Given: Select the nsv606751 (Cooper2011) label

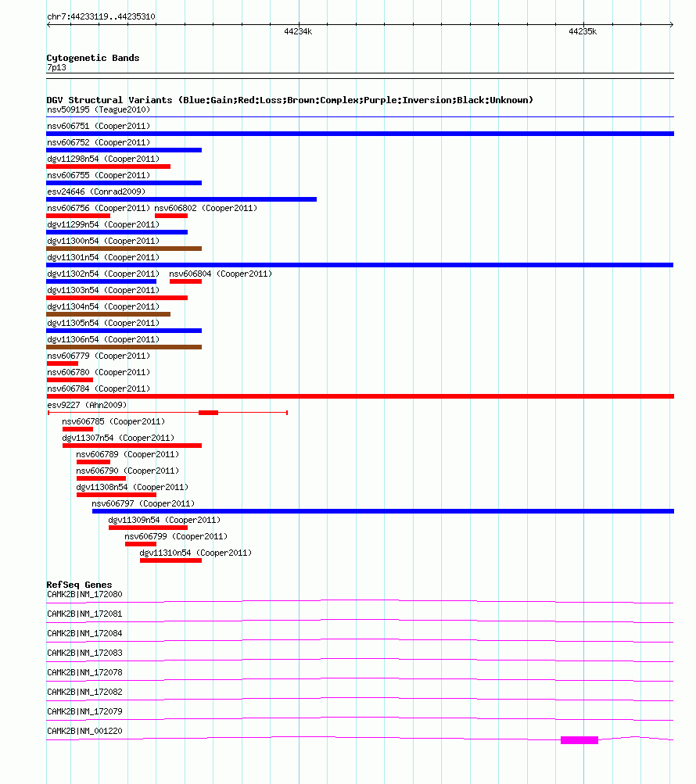Looking at the screenshot, I should pyautogui.click(x=99, y=126).
